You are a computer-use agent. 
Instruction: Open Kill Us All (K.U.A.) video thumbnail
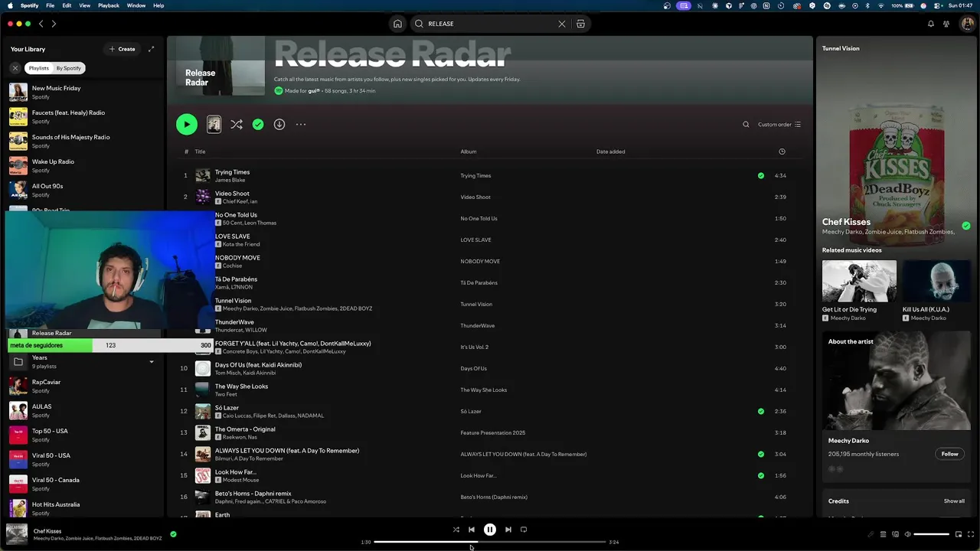pyautogui.click(x=936, y=281)
